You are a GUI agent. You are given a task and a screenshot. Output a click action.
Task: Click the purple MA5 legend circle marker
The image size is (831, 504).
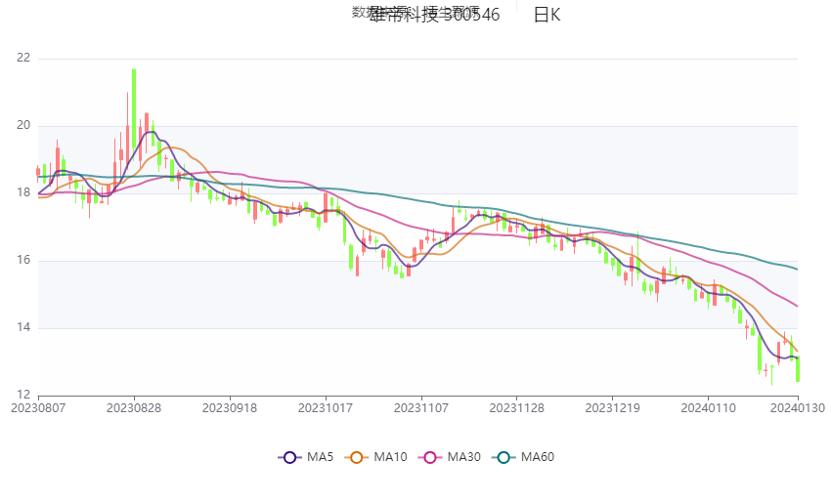(x=288, y=457)
